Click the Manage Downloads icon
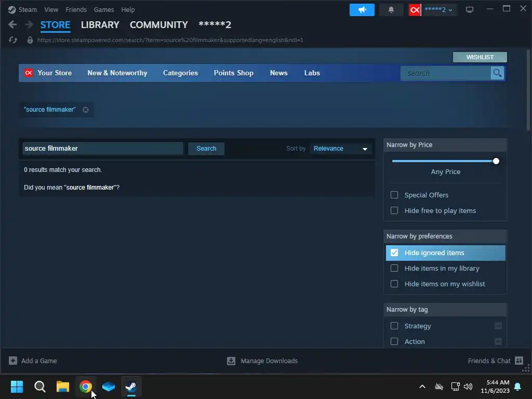This screenshot has height=399, width=532. coord(231,361)
